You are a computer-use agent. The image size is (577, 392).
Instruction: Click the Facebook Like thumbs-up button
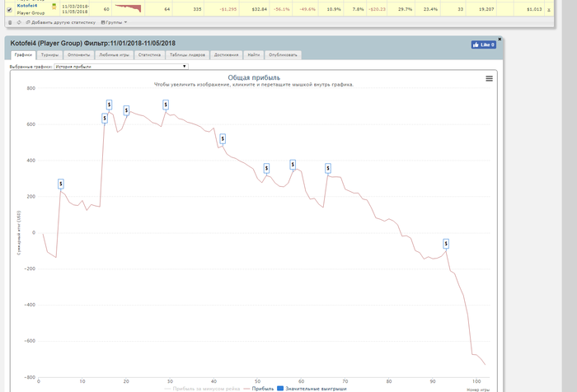pyautogui.click(x=484, y=44)
